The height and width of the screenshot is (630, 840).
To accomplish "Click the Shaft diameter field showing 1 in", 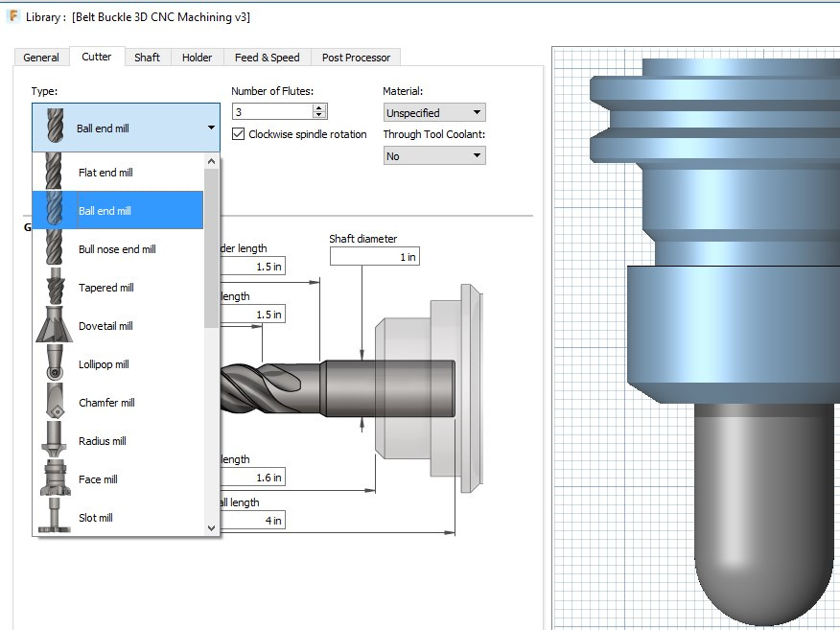I will coord(375,257).
